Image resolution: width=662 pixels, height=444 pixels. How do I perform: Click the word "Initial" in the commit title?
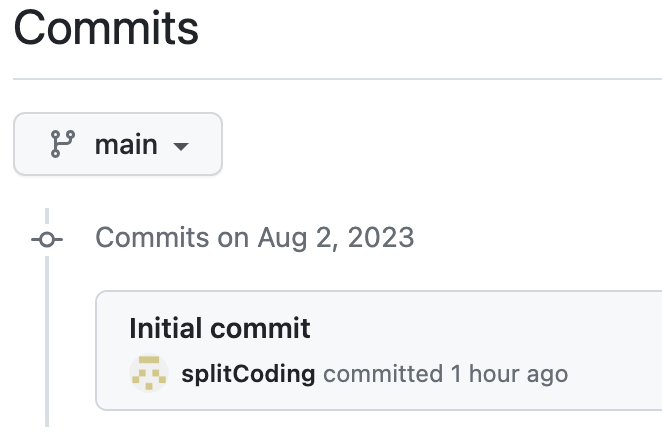166,328
